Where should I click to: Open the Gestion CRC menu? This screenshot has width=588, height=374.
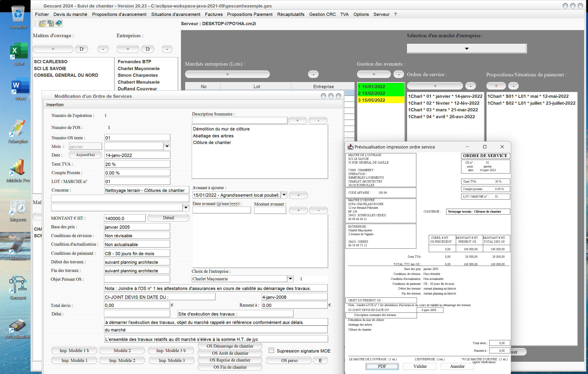(322, 14)
